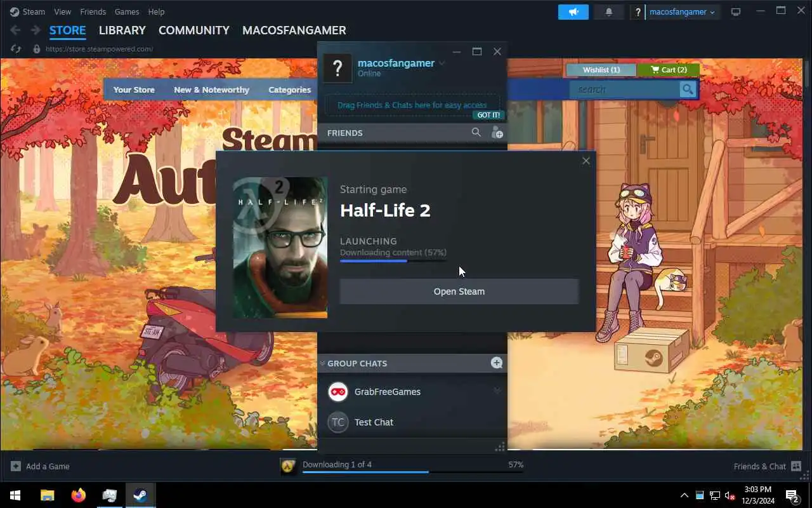Click the volume muted tray icon
The height and width of the screenshot is (508, 812).
coord(730,495)
